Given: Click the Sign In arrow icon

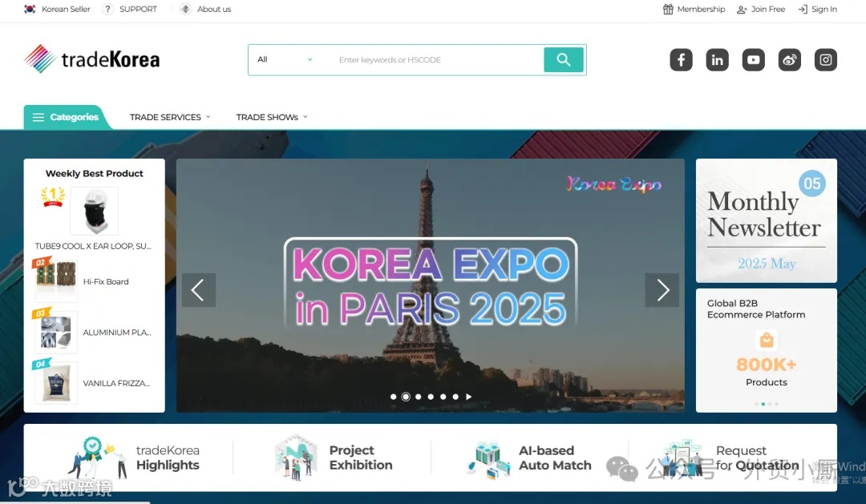Looking at the screenshot, I should pos(803,9).
